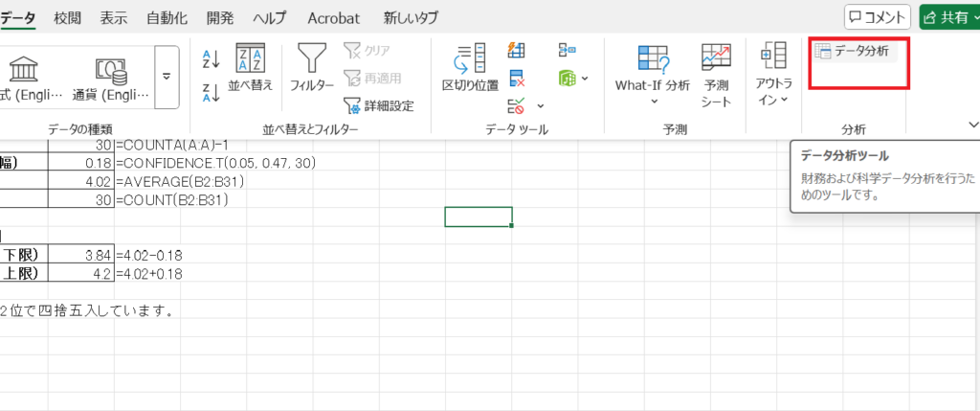Image resolution: width=980 pixels, height=411 pixels.
Task: Open Data Validation dropdown arrow
Action: [x=541, y=105]
